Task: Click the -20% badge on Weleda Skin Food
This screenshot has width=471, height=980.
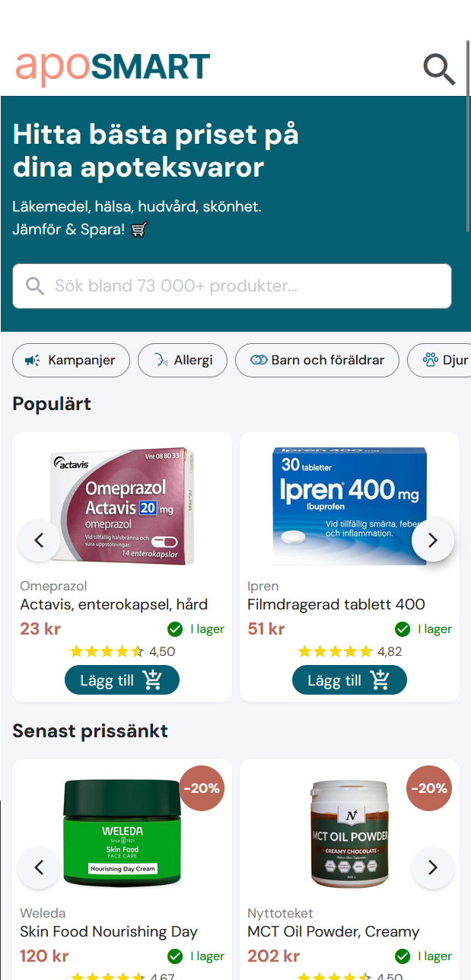Action: pos(201,788)
